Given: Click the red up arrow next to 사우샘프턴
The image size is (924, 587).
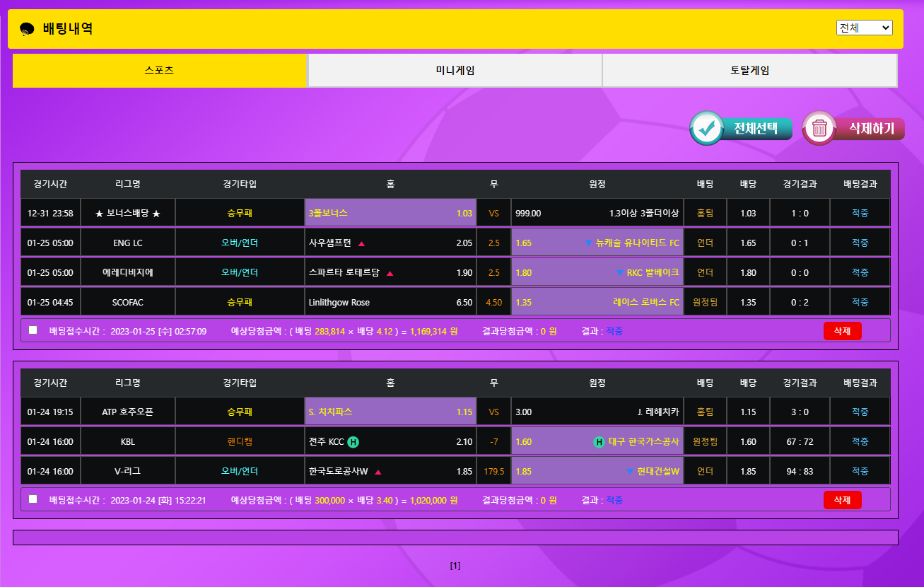Looking at the screenshot, I should click(x=361, y=243).
